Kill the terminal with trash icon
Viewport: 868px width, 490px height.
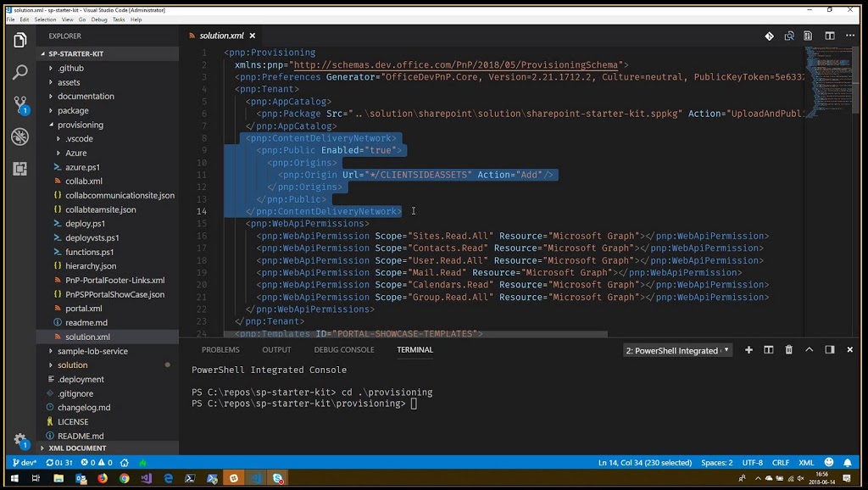click(789, 350)
